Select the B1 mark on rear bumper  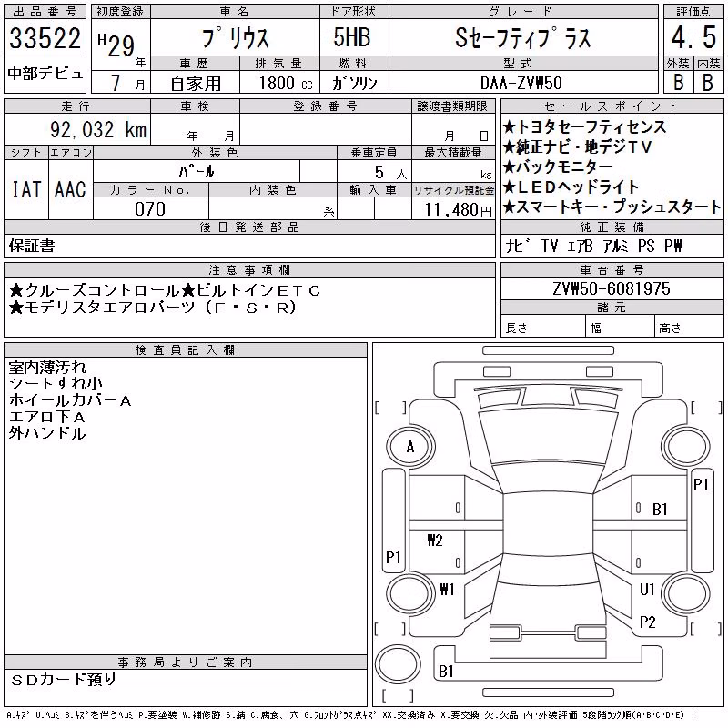(446, 671)
